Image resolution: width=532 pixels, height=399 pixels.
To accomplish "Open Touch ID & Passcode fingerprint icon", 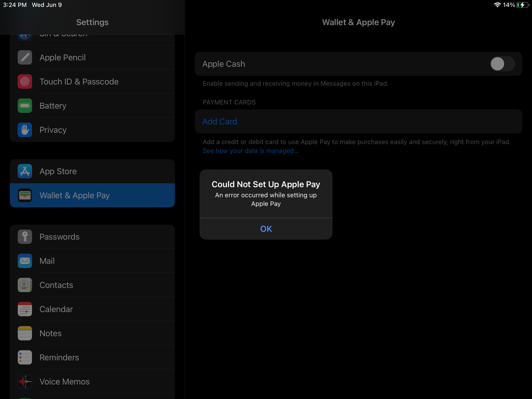I will [25, 82].
